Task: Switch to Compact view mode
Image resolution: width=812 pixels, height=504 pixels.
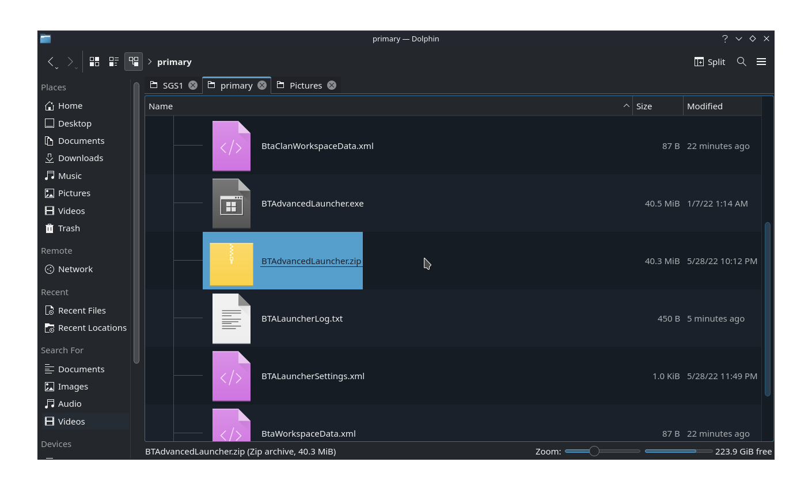Action: (114, 62)
